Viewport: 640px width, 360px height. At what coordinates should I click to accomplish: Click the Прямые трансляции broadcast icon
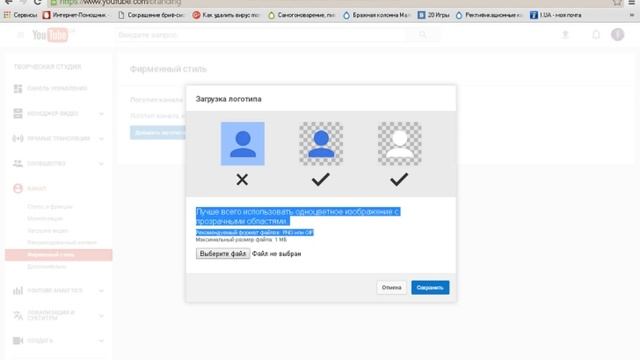click(x=18, y=138)
